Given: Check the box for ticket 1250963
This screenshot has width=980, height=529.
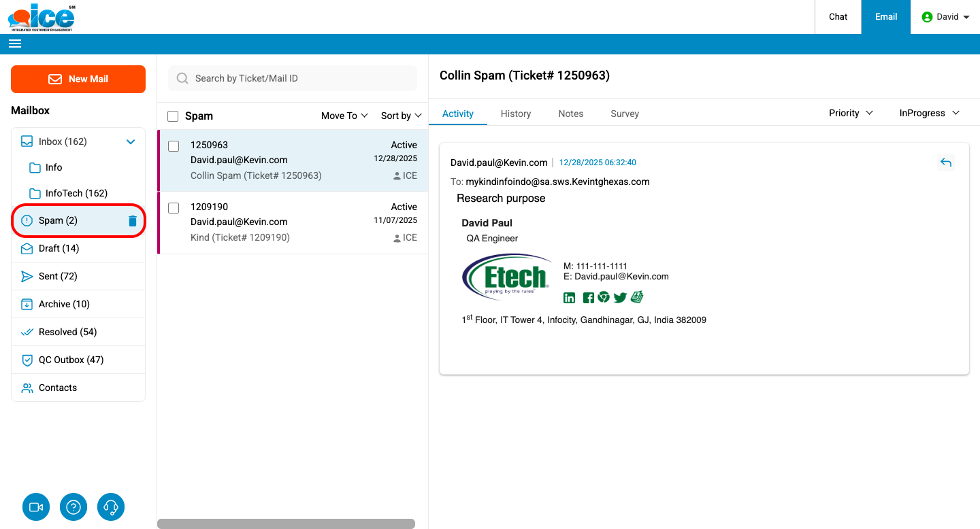Looking at the screenshot, I should click(174, 146).
